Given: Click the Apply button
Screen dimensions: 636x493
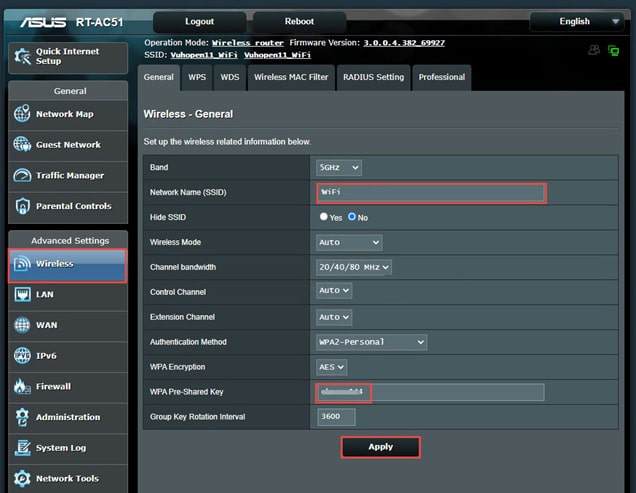Looking at the screenshot, I should point(380,447).
